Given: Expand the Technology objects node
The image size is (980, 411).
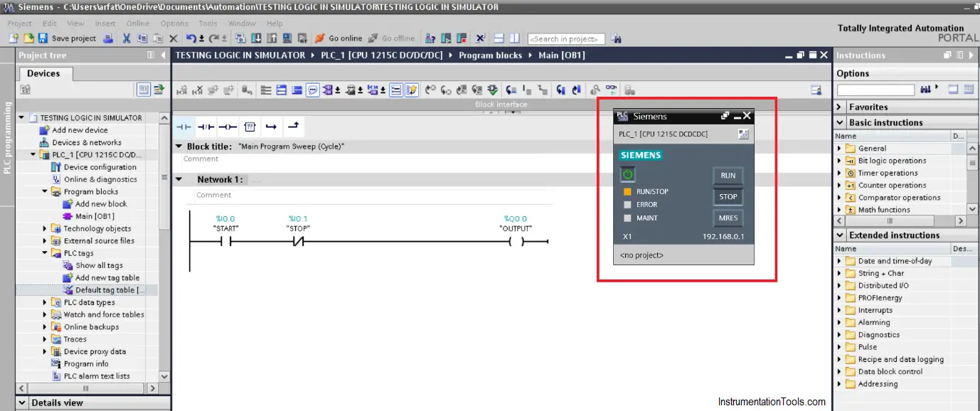Looking at the screenshot, I should tap(45, 229).
